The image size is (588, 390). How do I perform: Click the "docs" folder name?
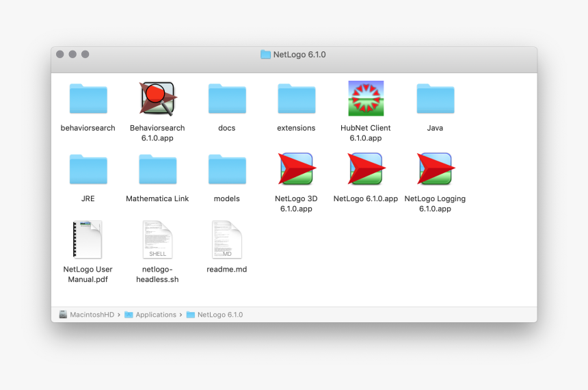(227, 128)
